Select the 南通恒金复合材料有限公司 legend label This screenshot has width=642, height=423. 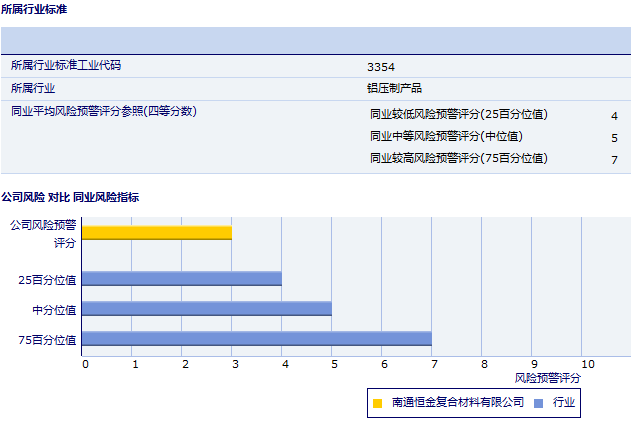point(458,402)
